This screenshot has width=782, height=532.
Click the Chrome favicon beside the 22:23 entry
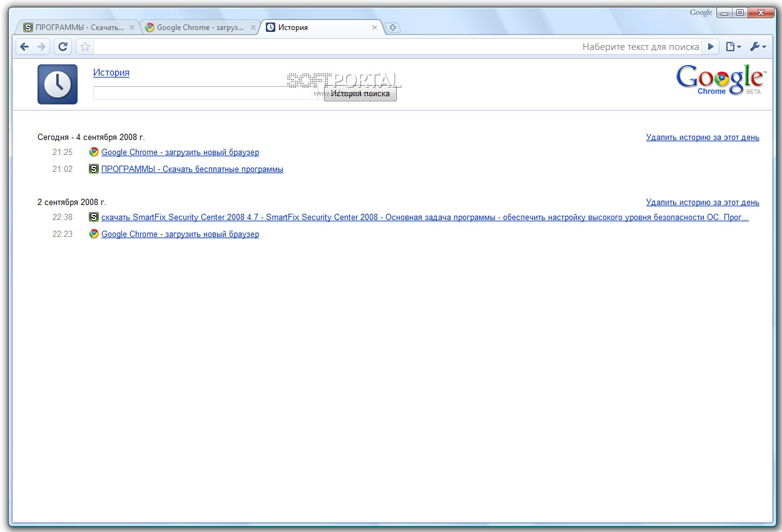94,234
